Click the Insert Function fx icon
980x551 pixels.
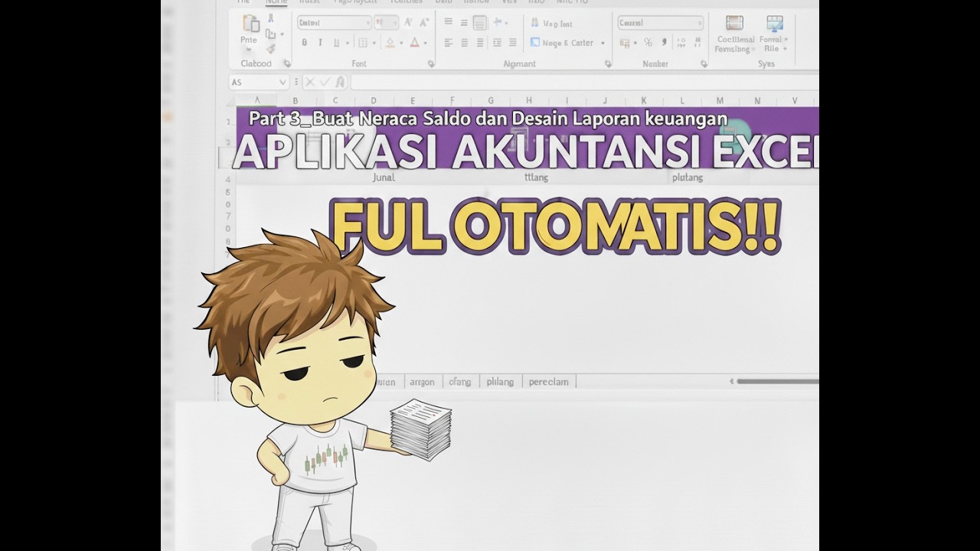[341, 83]
